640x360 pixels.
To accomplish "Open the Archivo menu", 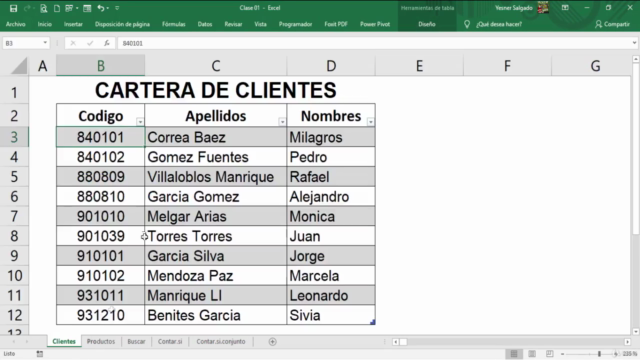I will pos(16,24).
